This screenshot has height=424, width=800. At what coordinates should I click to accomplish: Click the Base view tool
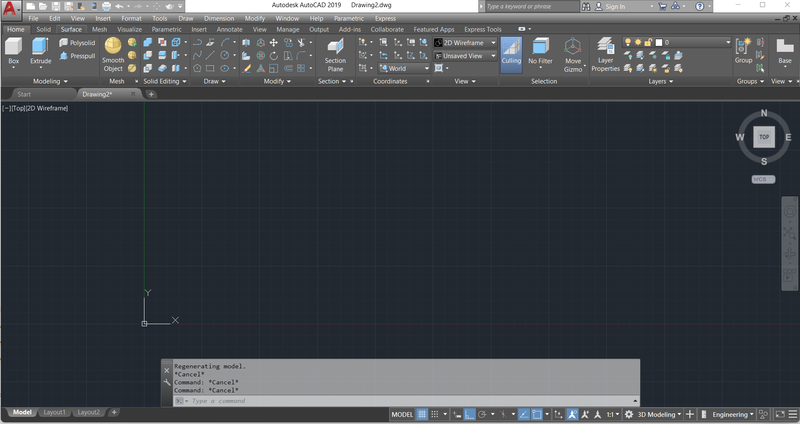point(785,51)
